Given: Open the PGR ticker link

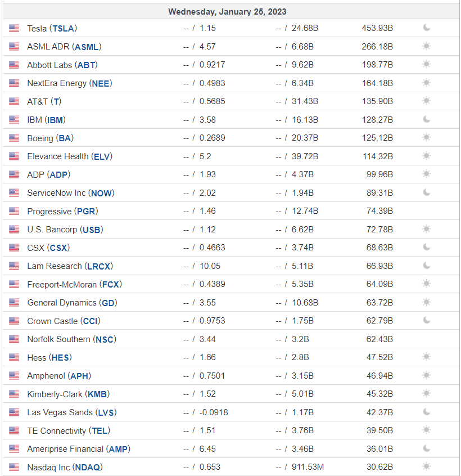Looking at the screenshot, I should tap(86, 212).
